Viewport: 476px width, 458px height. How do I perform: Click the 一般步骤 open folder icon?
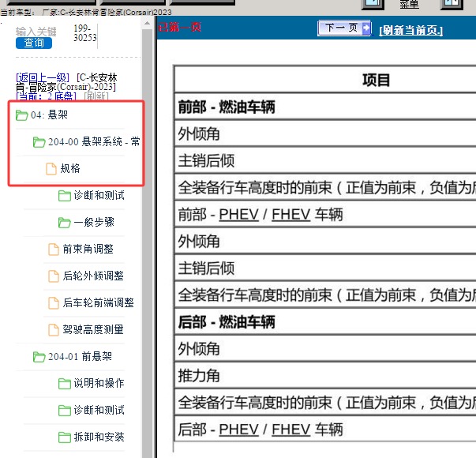click(x=65, y=223)
